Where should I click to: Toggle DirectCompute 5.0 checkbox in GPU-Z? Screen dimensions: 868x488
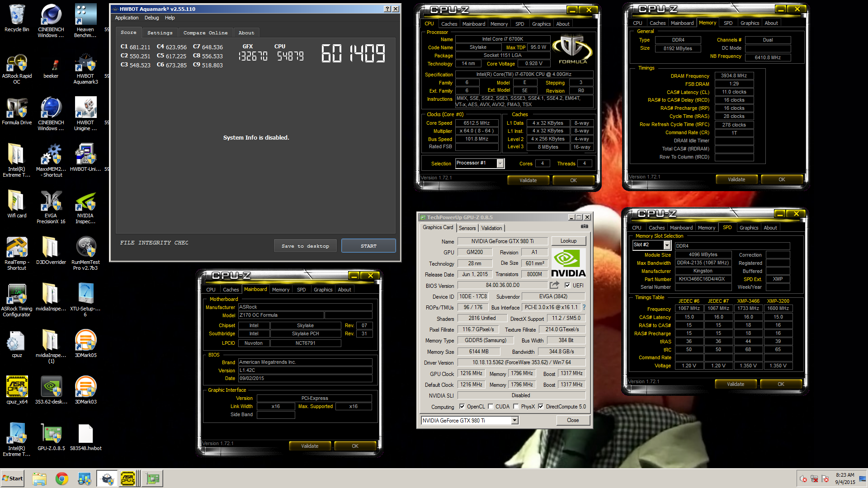tap(541, 407)
